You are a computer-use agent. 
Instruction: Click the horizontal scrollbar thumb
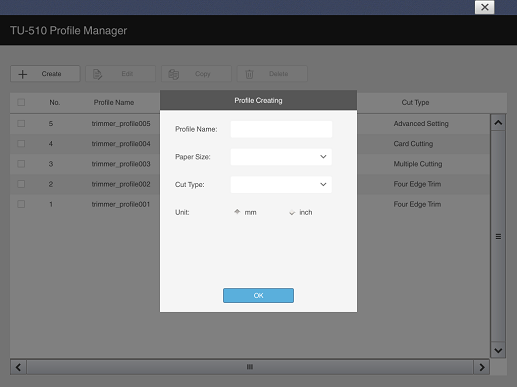pos(250,367)
